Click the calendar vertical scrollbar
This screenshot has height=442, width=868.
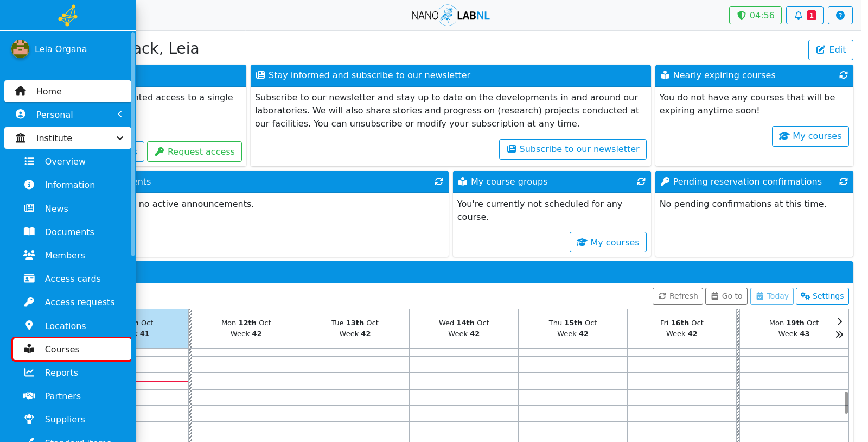846,402
